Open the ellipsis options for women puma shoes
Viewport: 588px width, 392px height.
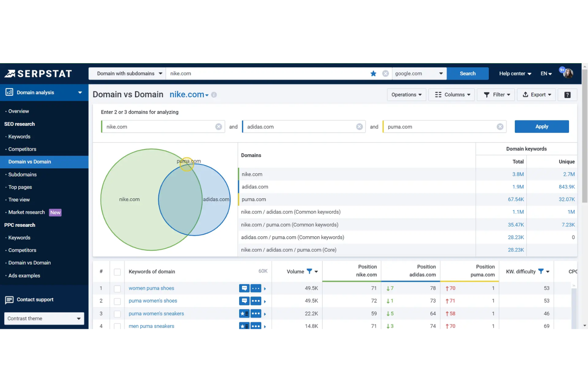256,288
